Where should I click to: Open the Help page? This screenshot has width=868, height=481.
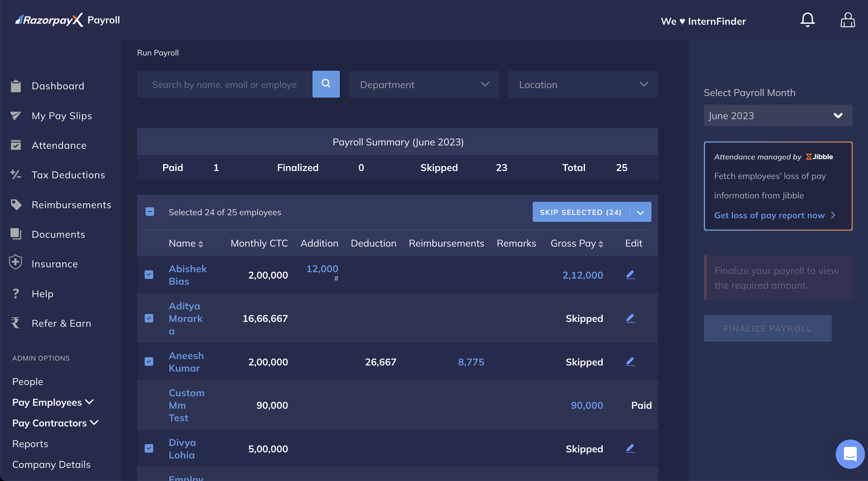(42, 294)
